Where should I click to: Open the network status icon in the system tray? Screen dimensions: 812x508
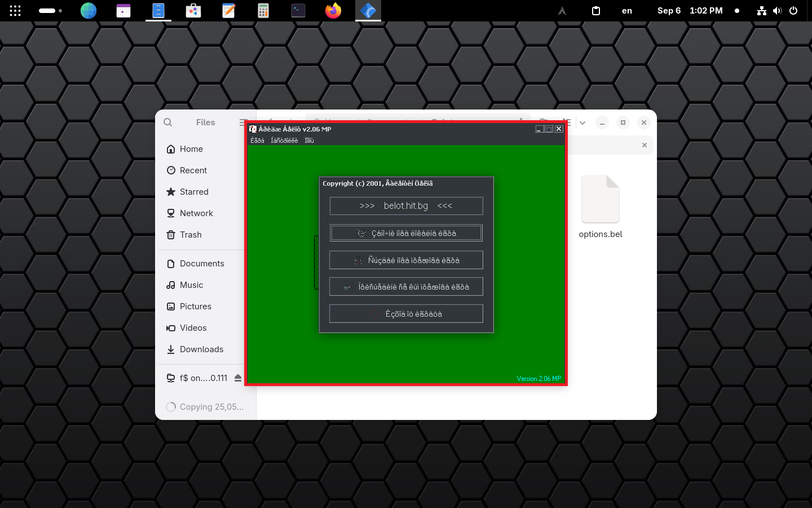[x=762, y=11]
